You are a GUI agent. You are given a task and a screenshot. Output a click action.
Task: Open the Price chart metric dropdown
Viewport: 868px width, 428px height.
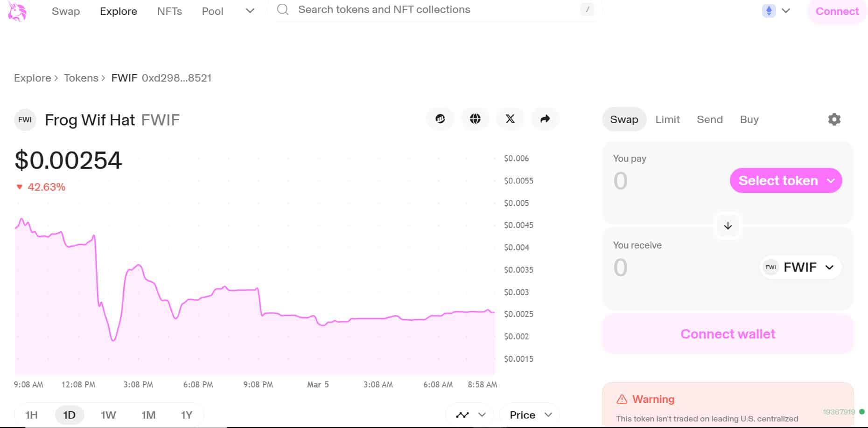(x=530, y=415)
